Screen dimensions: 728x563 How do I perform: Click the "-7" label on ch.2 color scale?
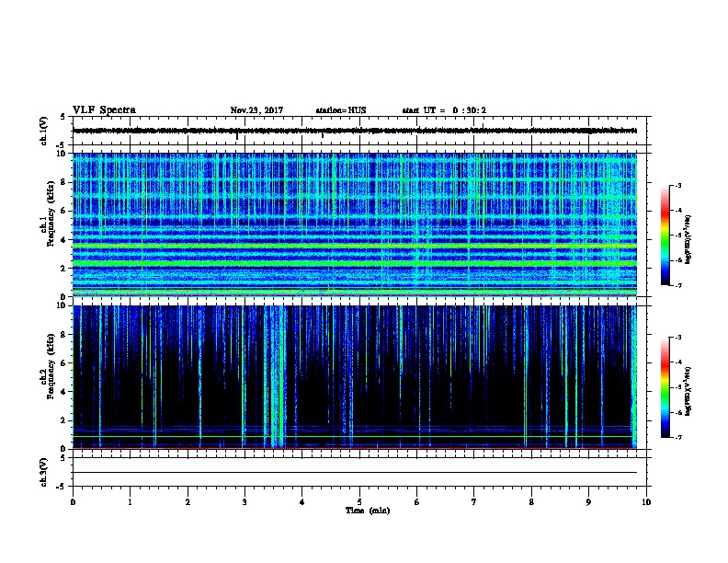678,438
